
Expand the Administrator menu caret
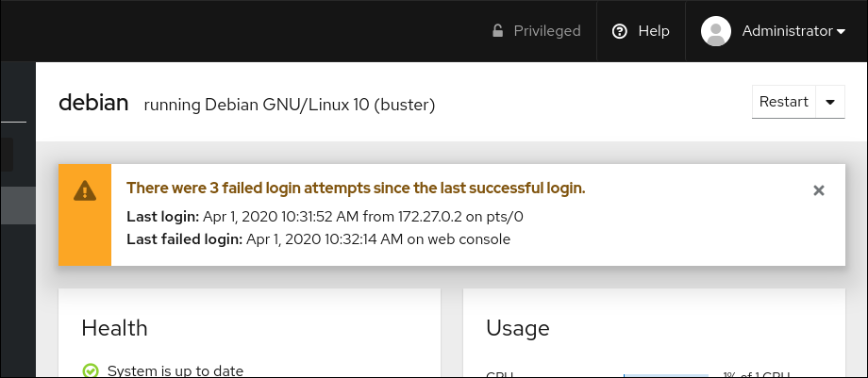coord(841,32)
